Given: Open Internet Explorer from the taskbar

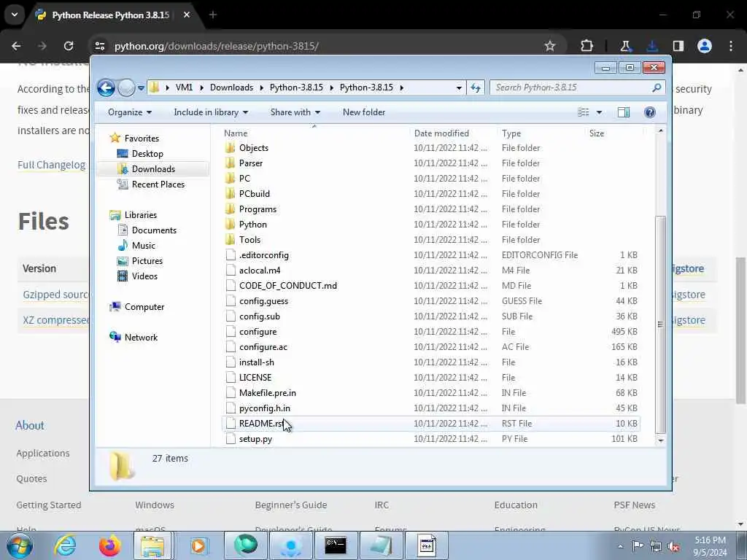Looking at the screenshot, I should [64, 545].
